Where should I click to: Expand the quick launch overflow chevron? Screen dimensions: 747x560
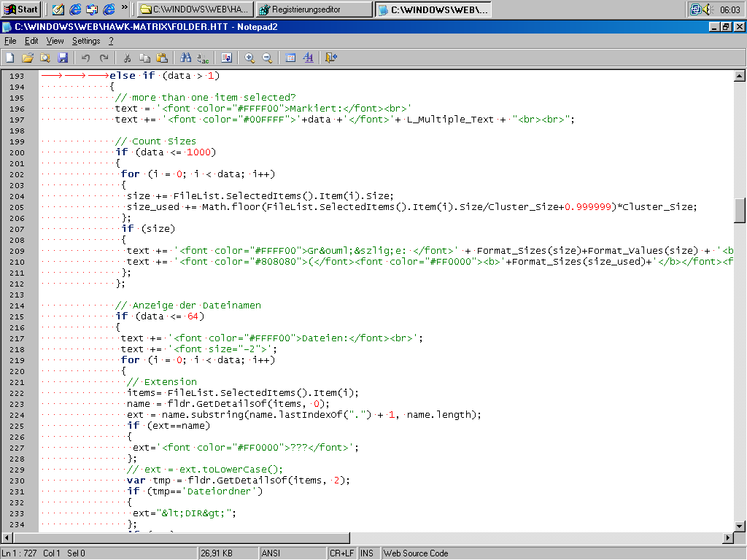coord(125,7)
